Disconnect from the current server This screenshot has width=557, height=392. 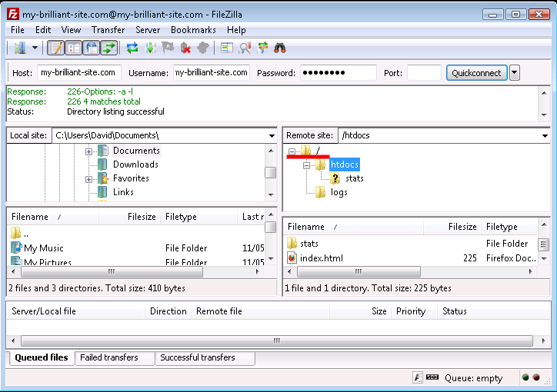(185, 48)
